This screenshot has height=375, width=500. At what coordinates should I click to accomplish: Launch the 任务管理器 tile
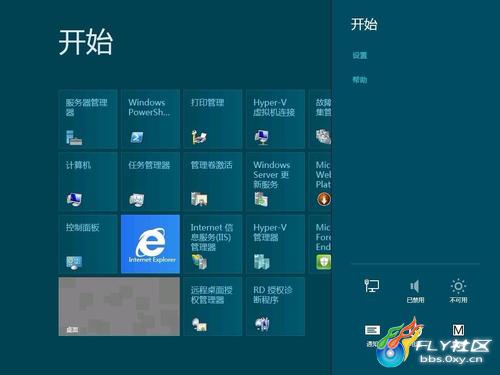(150, 181)
